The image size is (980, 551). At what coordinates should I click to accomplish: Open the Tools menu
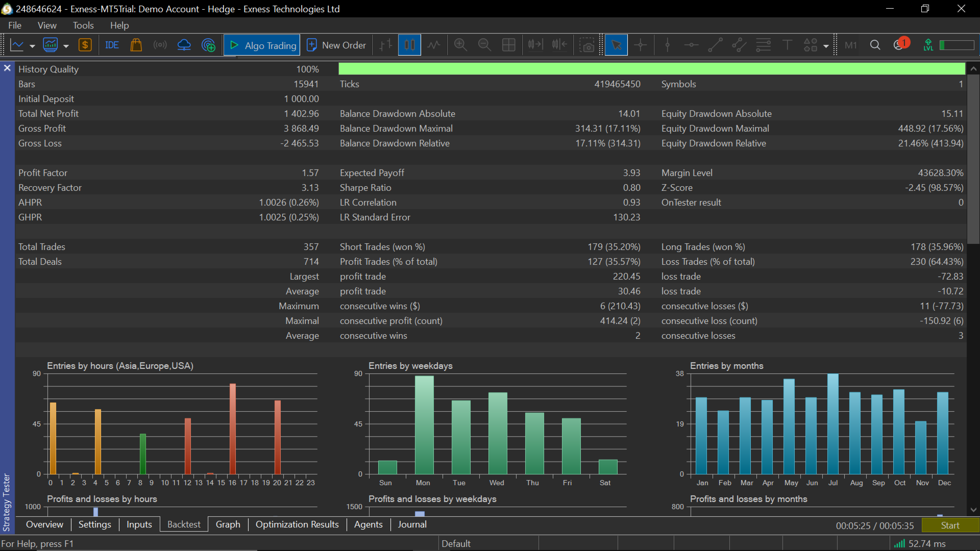[x=83, y=25]
